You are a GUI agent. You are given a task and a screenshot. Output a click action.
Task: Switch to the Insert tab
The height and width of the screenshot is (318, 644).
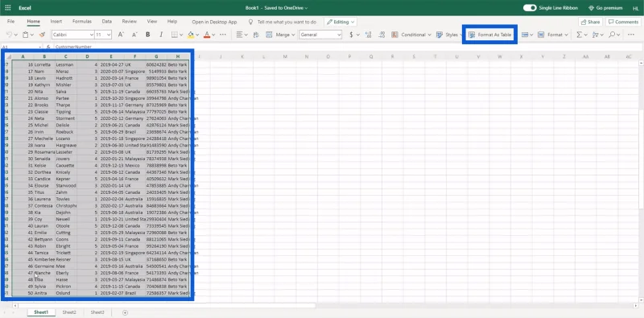56,22
